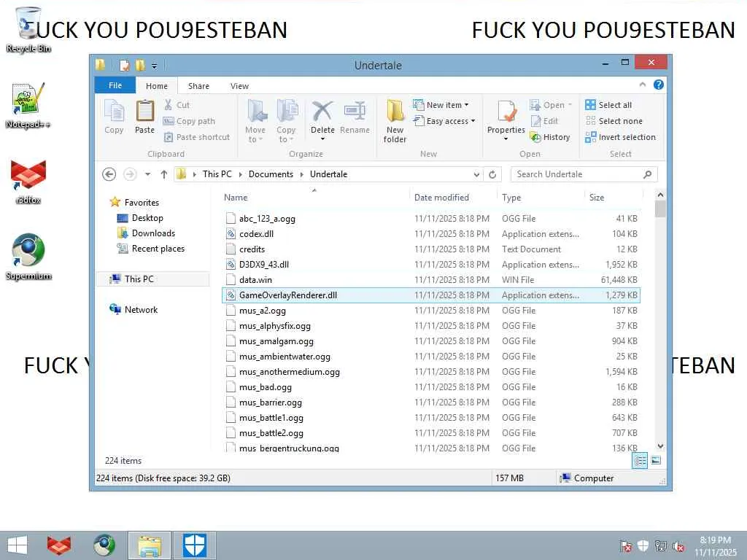Image resolution: width=747 pixels, height=560 pixels.
Task: Create a New folder from the ribbon
Action: (x=395, y=121)
